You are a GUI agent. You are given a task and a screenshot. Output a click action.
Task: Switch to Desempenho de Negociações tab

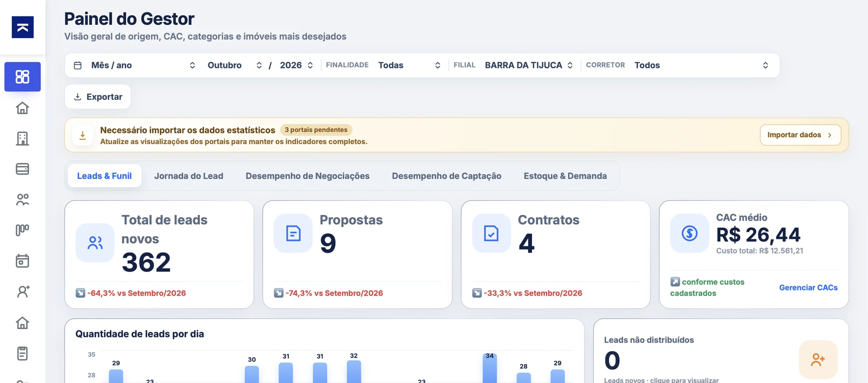(308, 176)
